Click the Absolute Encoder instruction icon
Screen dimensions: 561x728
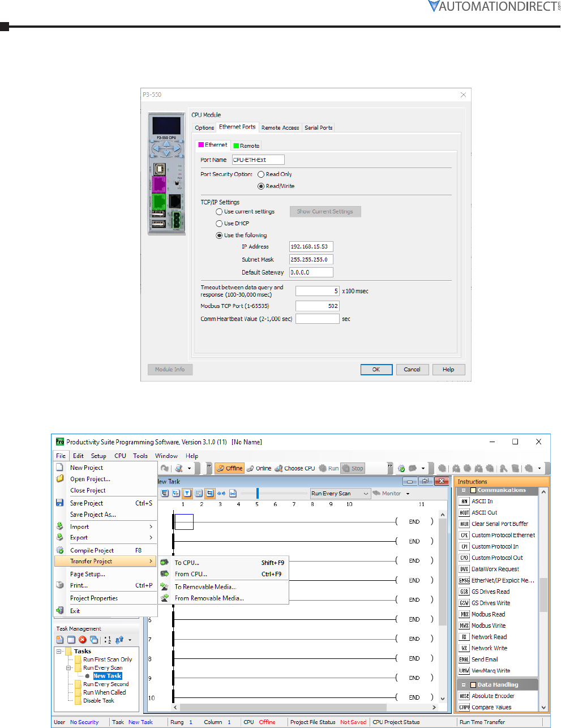(464, 696)
